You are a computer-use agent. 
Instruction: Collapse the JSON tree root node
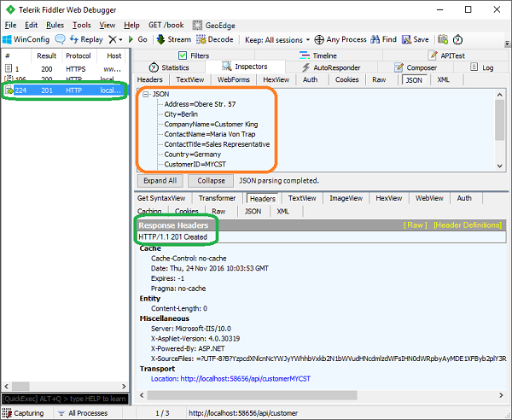146,94
